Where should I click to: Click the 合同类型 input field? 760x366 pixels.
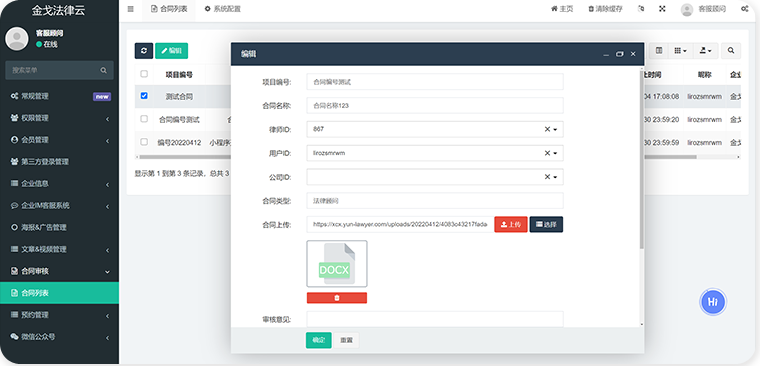435,201
